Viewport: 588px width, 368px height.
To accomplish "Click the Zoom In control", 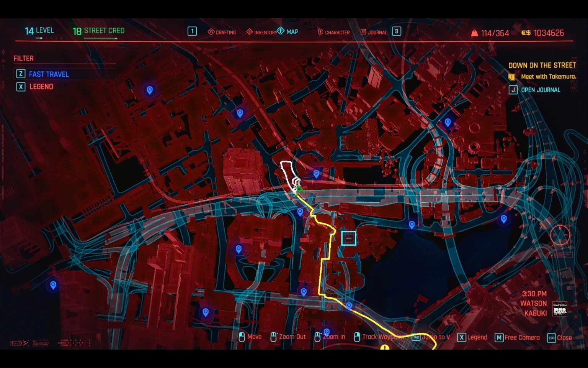I will point(317,337).
